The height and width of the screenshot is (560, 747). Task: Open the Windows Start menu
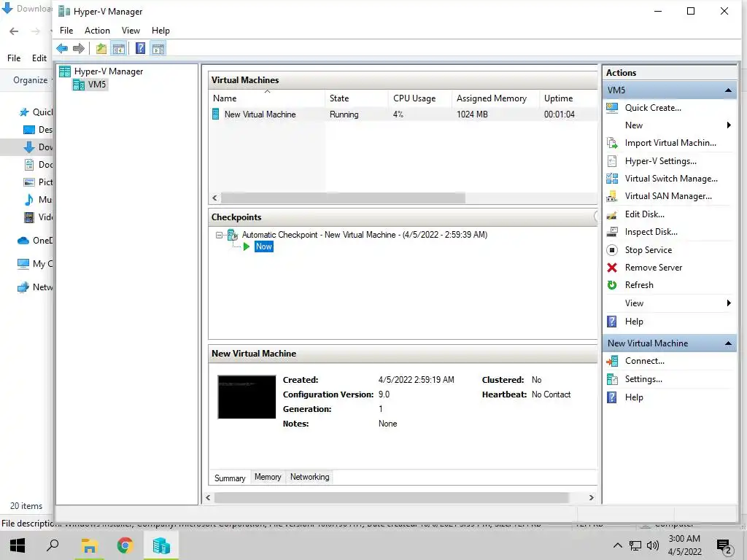point(18,545)
